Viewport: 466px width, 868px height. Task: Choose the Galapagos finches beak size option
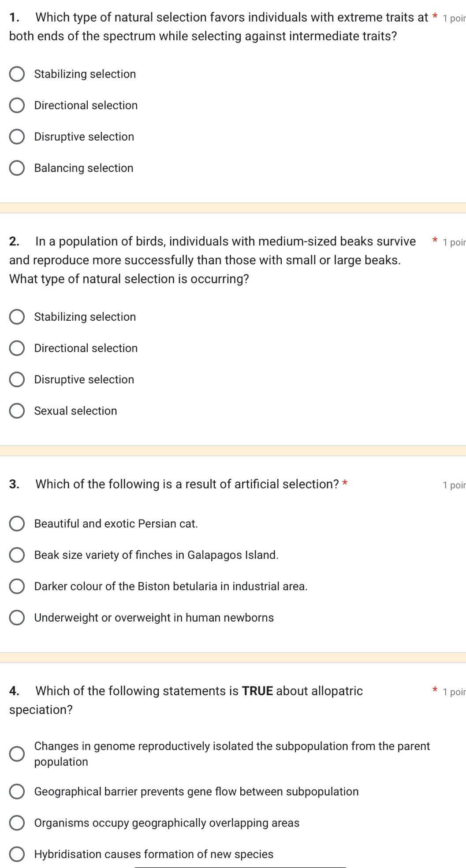click(x=17, y=555)
